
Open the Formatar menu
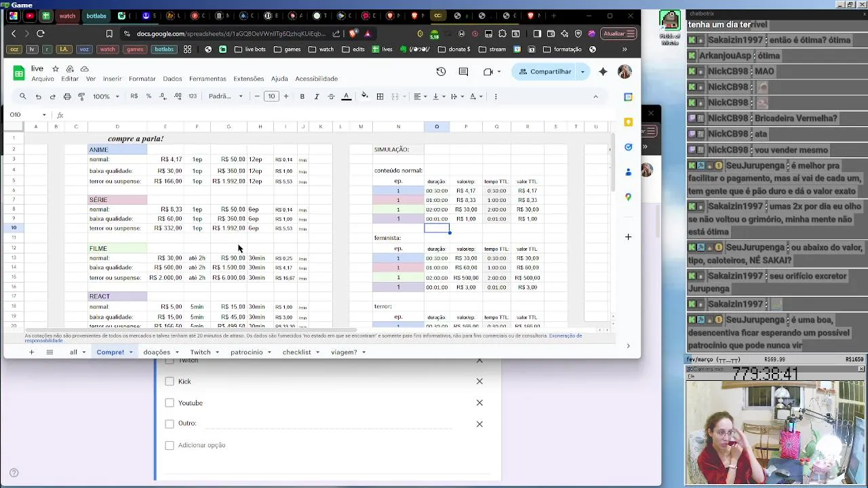(142, 79)
